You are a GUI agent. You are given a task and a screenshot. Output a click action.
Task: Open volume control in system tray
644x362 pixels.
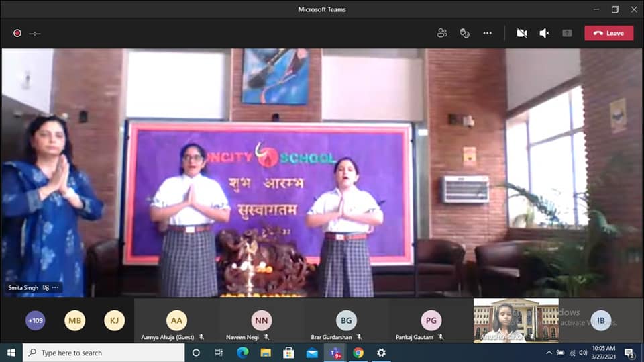click(583, 353)
